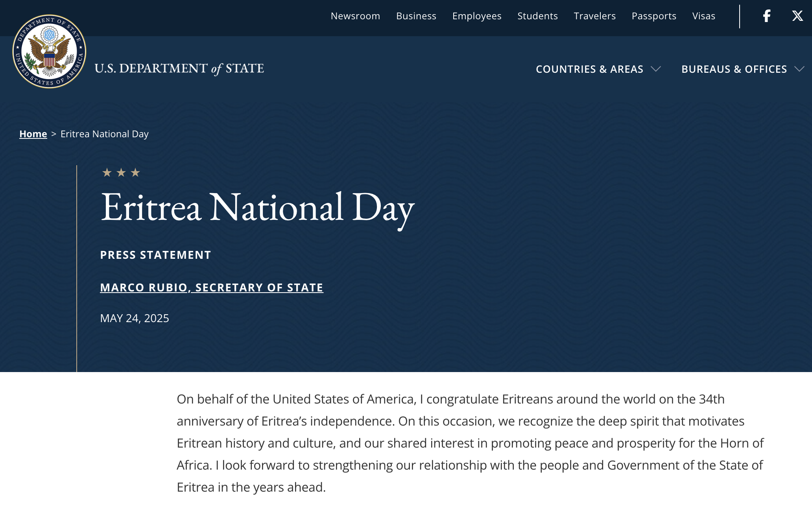Go to Passports in top bar
This screenshot has height=516, width=812.
tap(654, 16)
